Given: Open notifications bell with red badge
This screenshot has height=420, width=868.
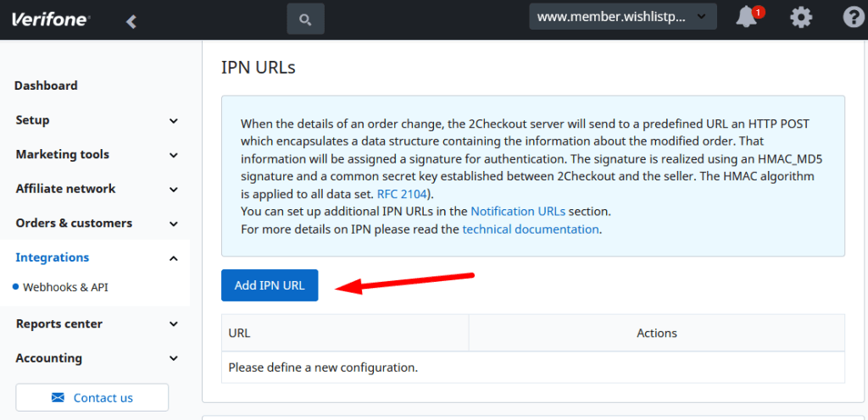Looking at the screenshot, I should (x=748, y=18).
